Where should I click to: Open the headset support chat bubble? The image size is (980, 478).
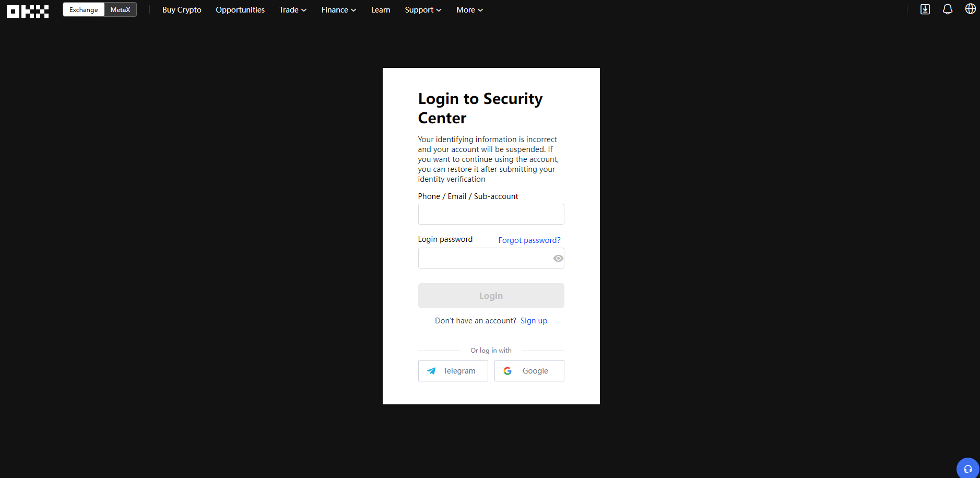click(x=967, y=468)
